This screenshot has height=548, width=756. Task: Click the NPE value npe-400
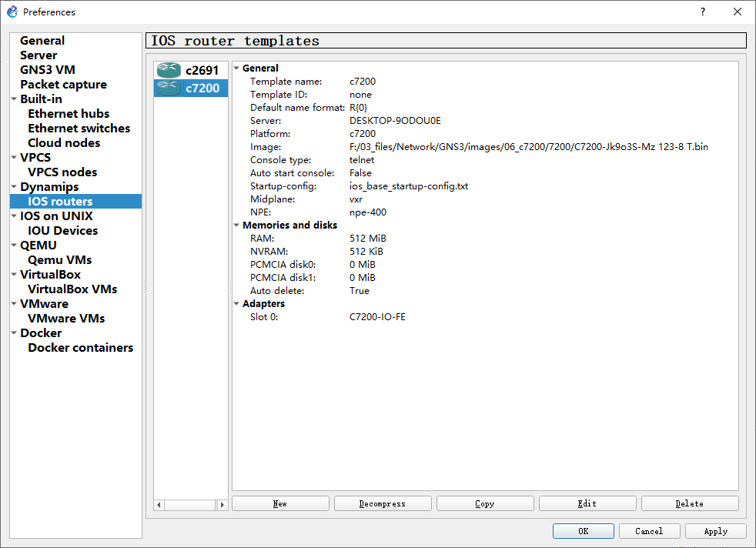367,212
